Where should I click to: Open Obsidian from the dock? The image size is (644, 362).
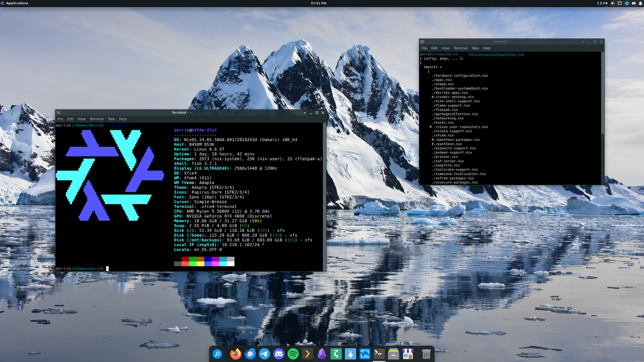(322, 354)
